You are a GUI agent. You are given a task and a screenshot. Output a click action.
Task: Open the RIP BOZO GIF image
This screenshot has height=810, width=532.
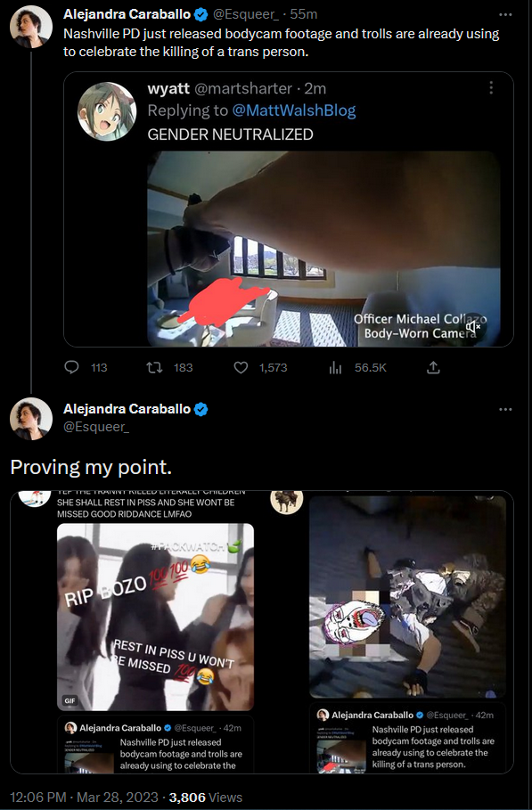pyautogui.click(x=155, y=617)
